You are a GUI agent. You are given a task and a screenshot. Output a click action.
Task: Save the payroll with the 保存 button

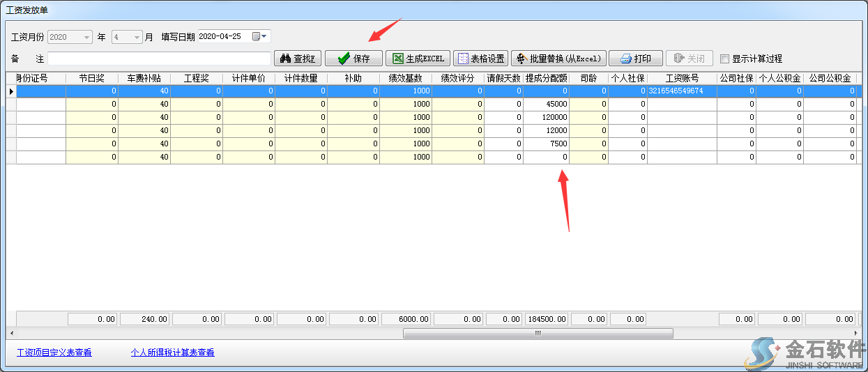click(x=353, y=59)
